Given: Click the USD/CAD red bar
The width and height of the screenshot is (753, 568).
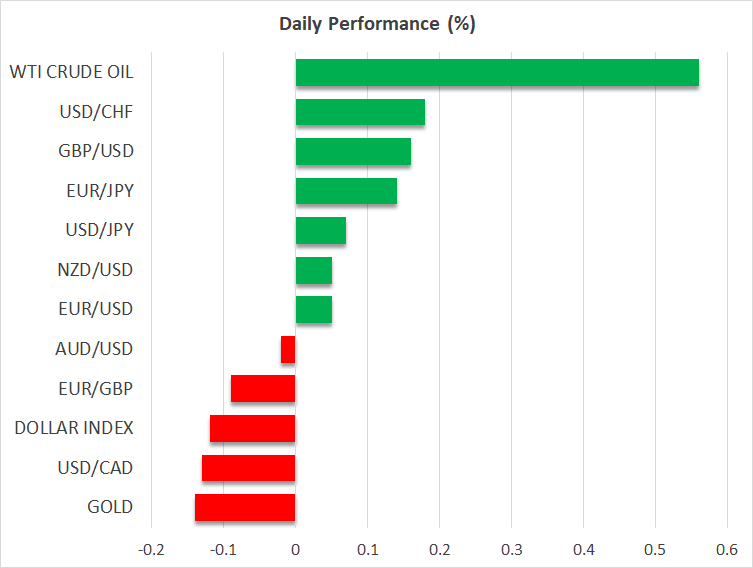Looking at the screenshot, I should click(248, 468).
